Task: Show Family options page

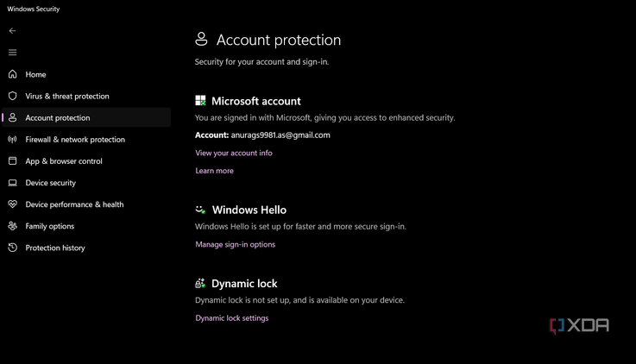Action: (x=86, y=226)
